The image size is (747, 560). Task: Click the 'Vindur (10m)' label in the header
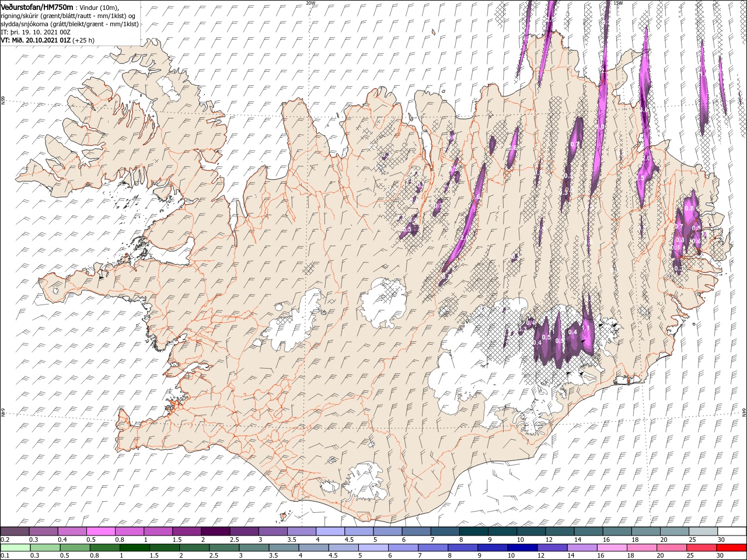(x=99, y=7)
